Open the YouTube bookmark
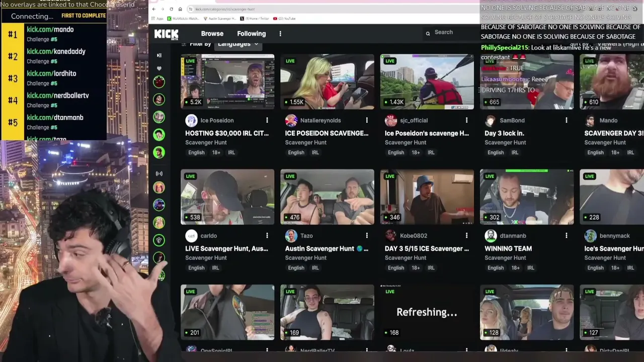 point(284,19)
